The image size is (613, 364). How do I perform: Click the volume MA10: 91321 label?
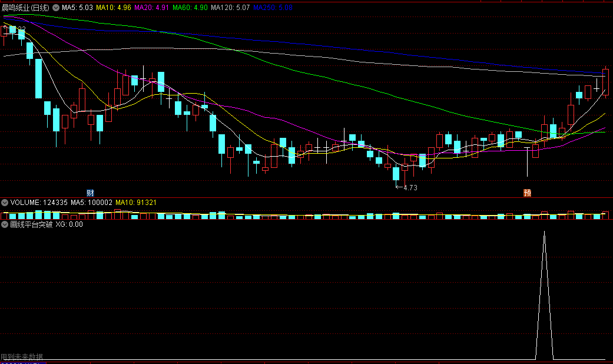click(136, 203)
